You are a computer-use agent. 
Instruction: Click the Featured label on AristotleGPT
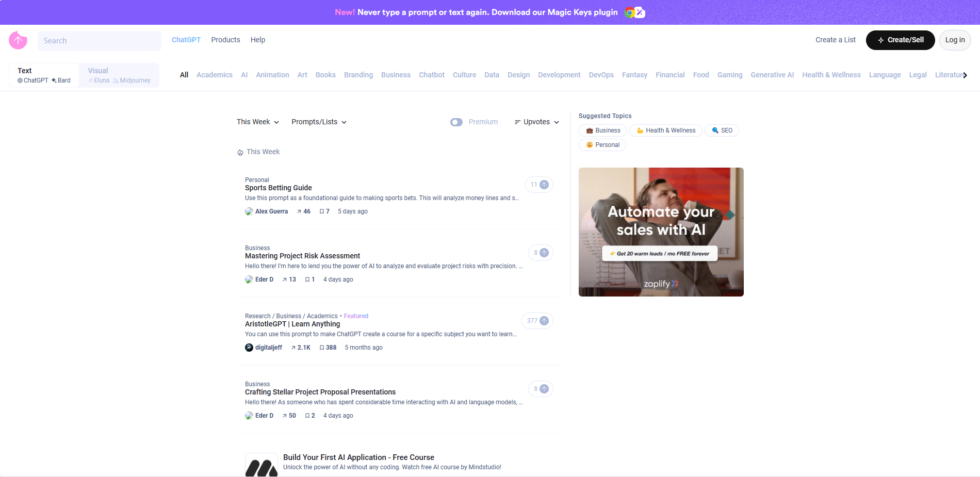pos(356,316)
